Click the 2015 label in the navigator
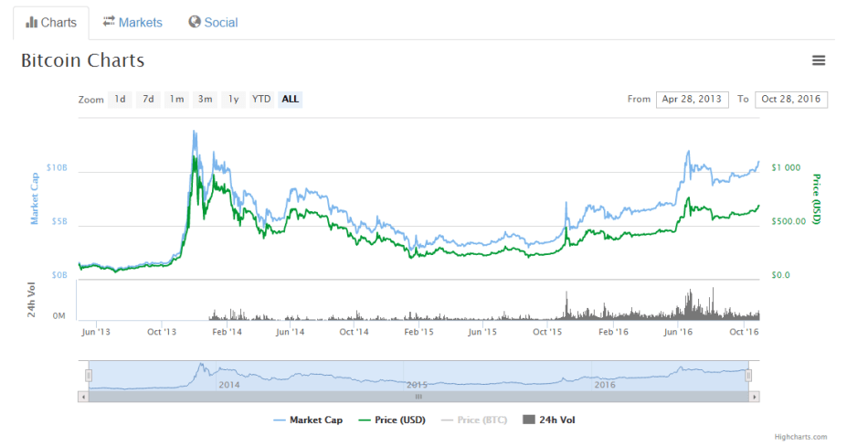868x447 pixels. (x=417, y=385)
